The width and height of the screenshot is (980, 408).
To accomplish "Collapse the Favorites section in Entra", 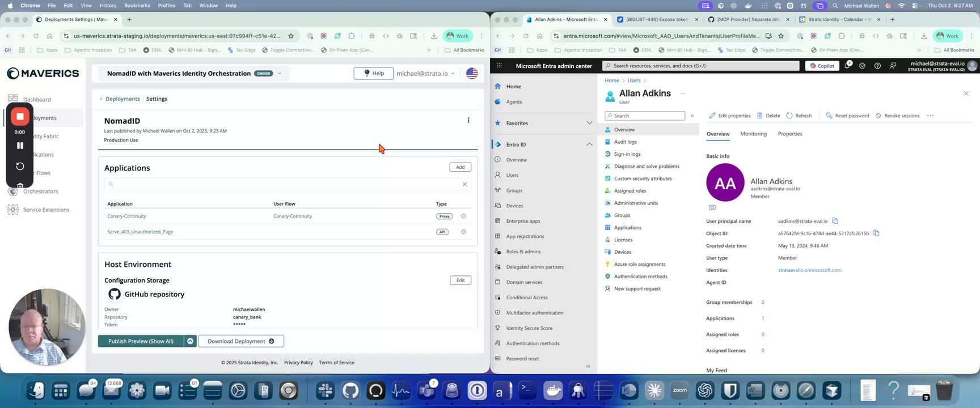I will point(589,123).
